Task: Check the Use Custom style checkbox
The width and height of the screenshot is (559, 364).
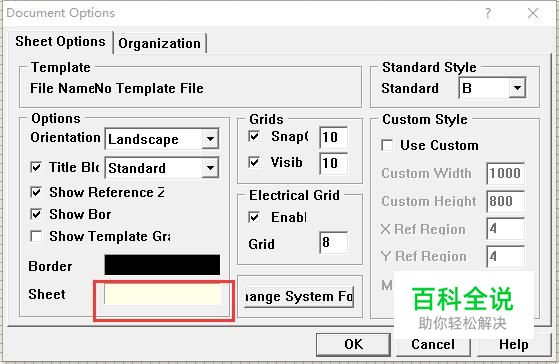Action: 387,145
